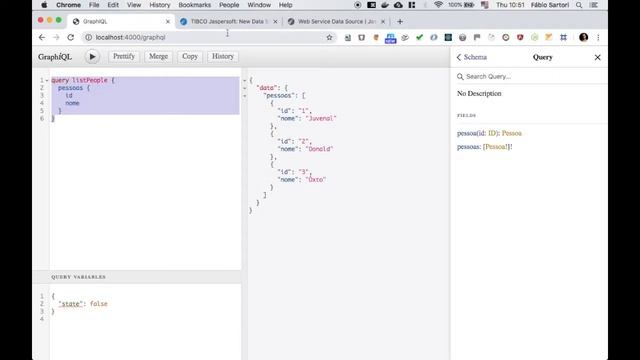Click the Query Variables header bar
This screenshot has height=360, width=640.
pyautogui.click(x=137, y=277)
